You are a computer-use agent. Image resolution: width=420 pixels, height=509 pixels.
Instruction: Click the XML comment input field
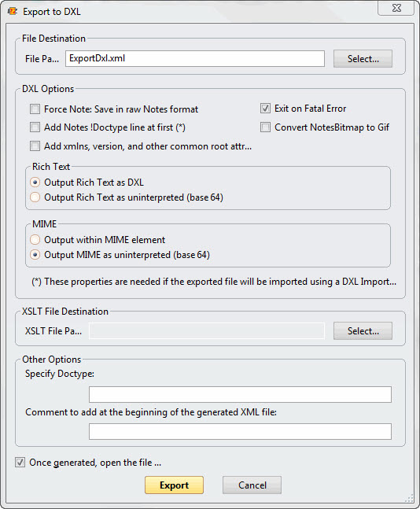240,431
